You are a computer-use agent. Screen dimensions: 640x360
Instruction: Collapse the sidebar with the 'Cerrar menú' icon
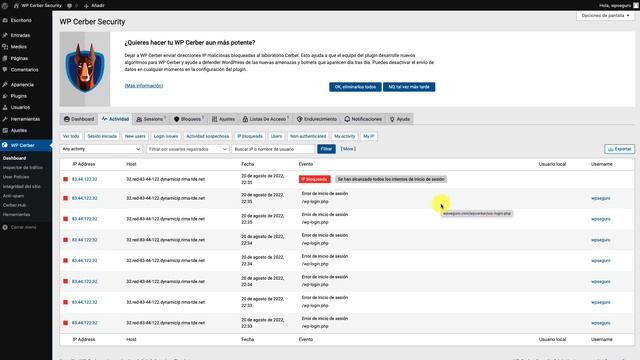pos(5,227)
